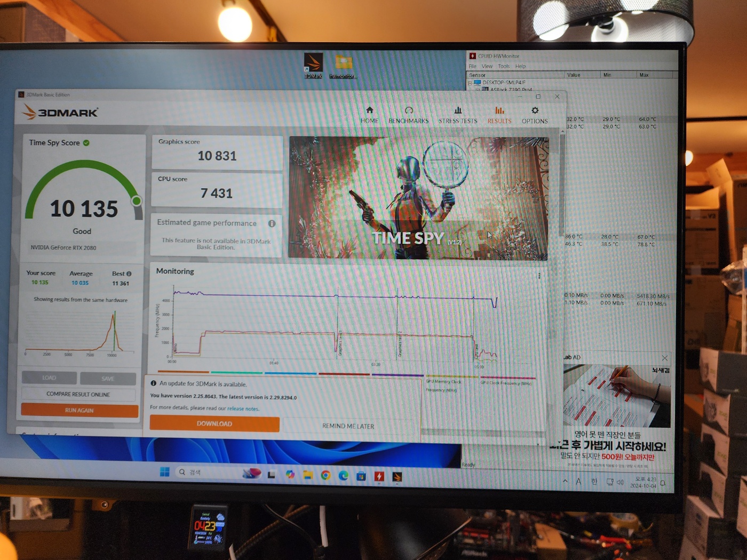
Task: Switch to HWMonitor via its taskbar icon
Action: (x=379, y=476)
